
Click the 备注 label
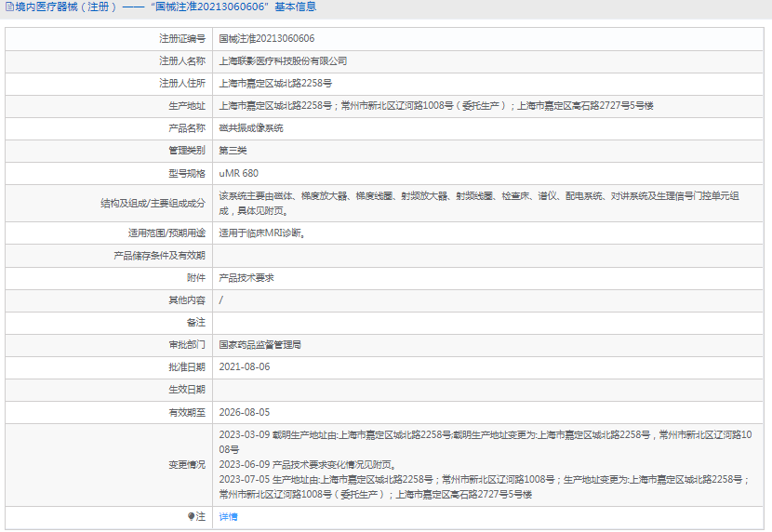tap(196, 323)
